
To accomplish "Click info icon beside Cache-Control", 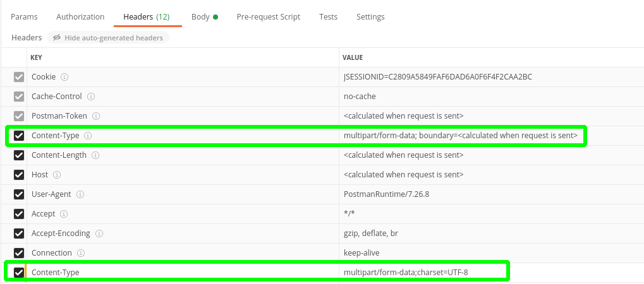I will [91, 97].
